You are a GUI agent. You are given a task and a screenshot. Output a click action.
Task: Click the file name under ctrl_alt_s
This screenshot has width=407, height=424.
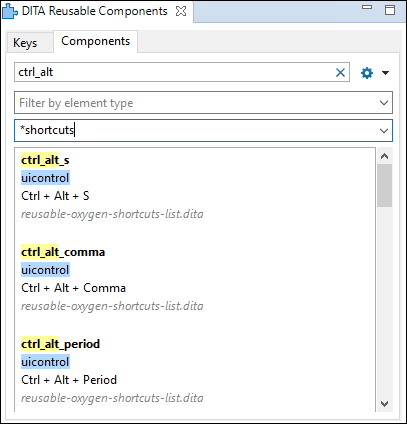(112, 214)
